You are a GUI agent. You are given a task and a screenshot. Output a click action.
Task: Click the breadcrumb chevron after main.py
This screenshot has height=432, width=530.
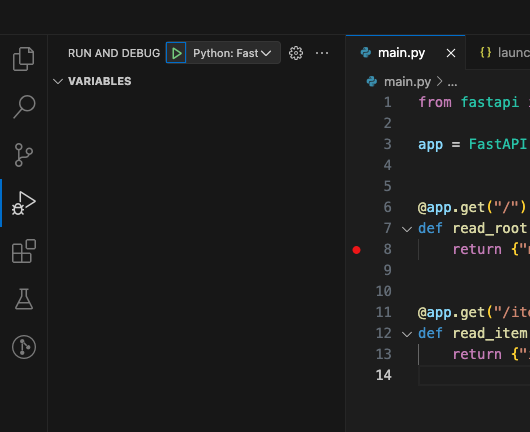439,81
